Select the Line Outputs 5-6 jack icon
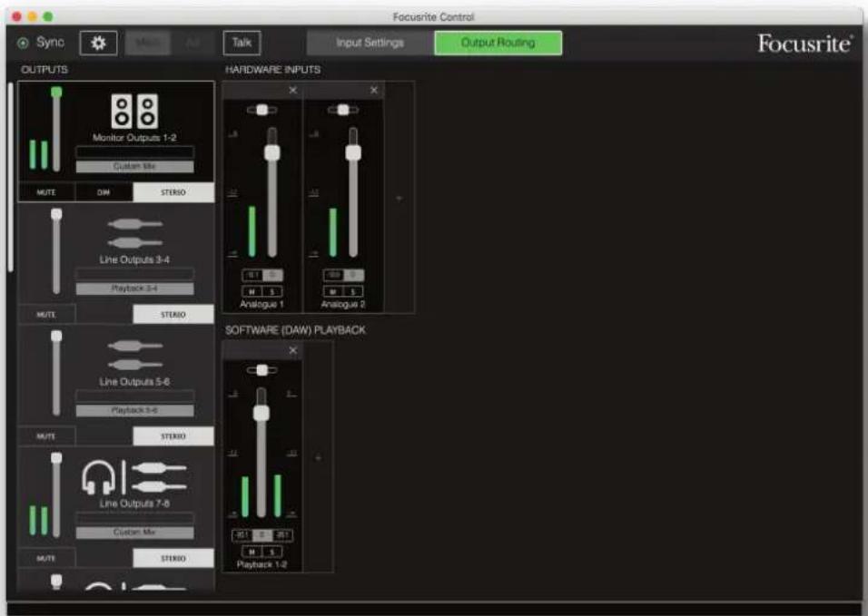868x616 pixels. (x=134, y=355)
